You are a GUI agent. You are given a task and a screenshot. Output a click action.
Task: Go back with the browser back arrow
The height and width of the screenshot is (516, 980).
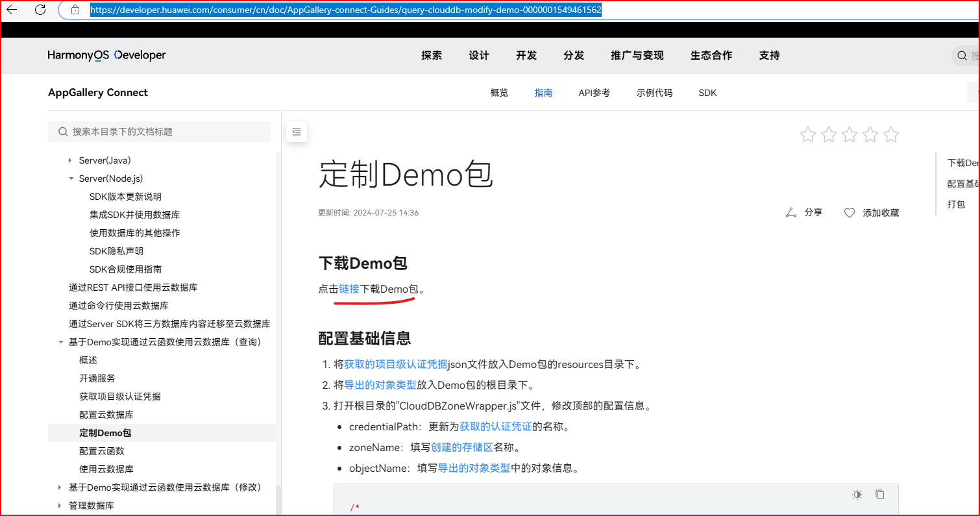(x=12, y=10)
